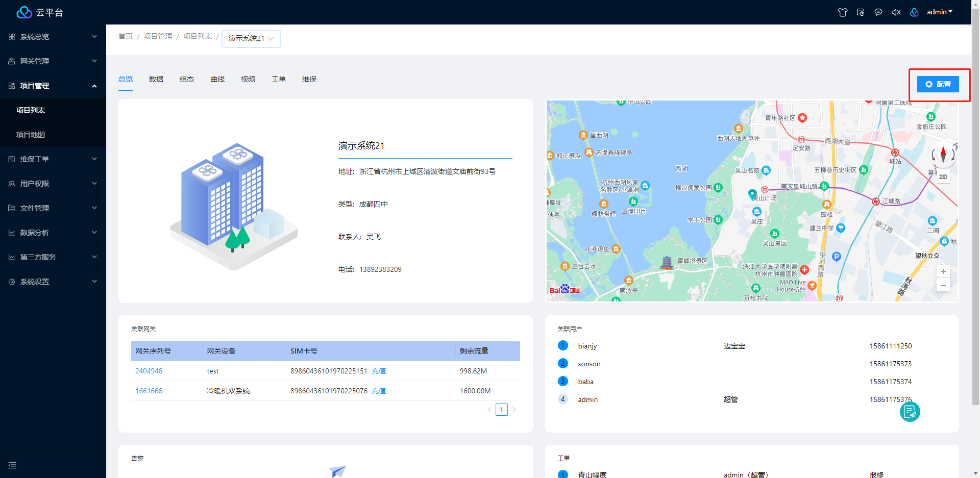Viewport: 980px width, 478px height.
Task: Open gateway serial 1661666 link
Action: click(149, 391)
